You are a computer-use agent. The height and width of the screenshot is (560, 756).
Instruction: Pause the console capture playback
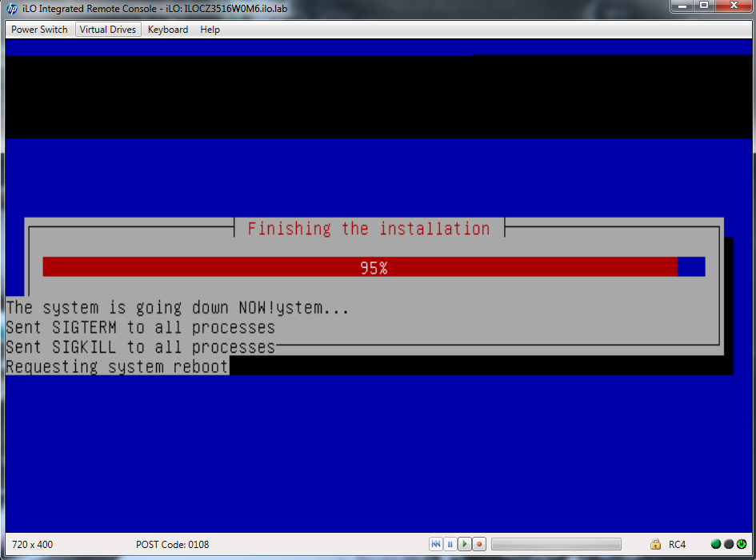point(450,544)
